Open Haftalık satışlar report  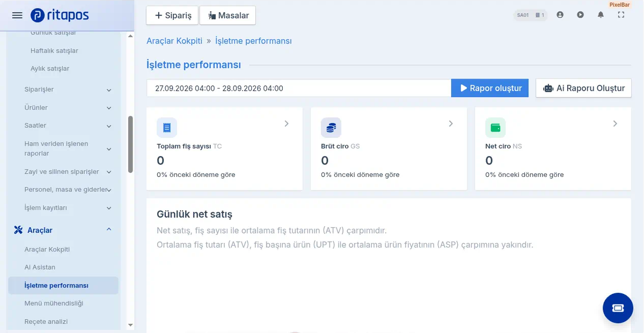pyautogui.click(x=54, y=50)
